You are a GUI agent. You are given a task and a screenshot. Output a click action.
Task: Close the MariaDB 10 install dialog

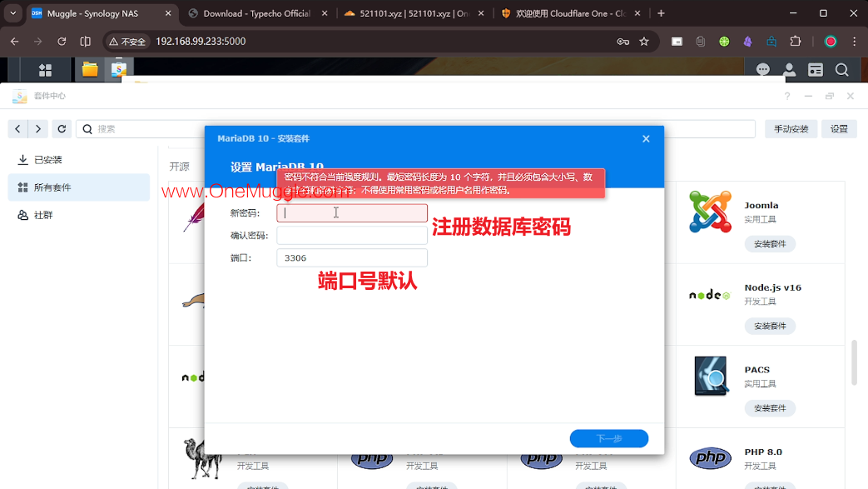pyautogui.click(x=646, y=138)
